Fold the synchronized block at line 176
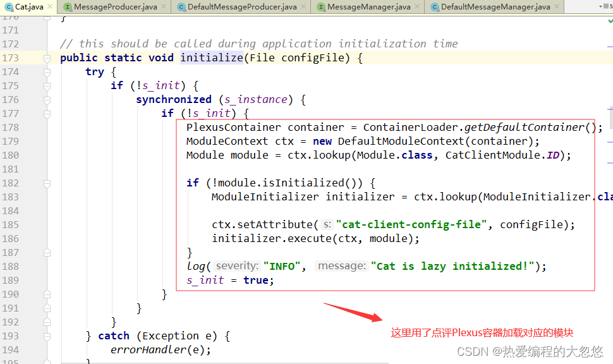The height and width of the screenshot is (364, 613). coord(47,100)
